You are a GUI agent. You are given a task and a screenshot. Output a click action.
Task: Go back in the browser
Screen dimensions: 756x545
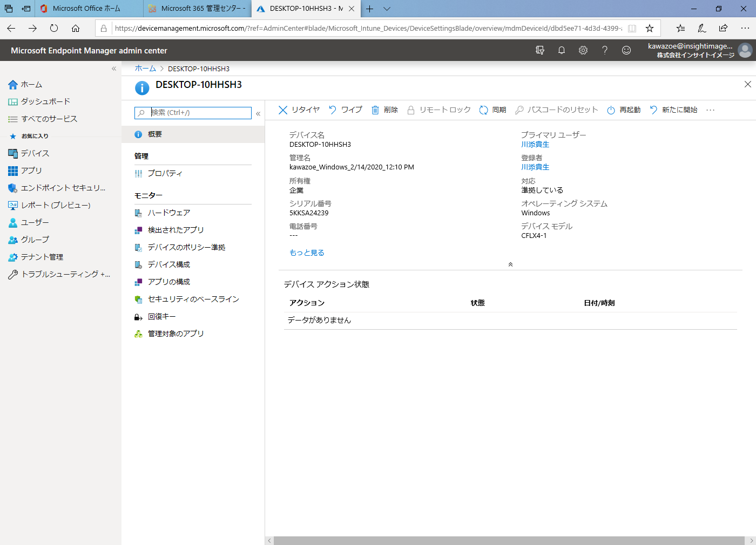coord(11,28)
